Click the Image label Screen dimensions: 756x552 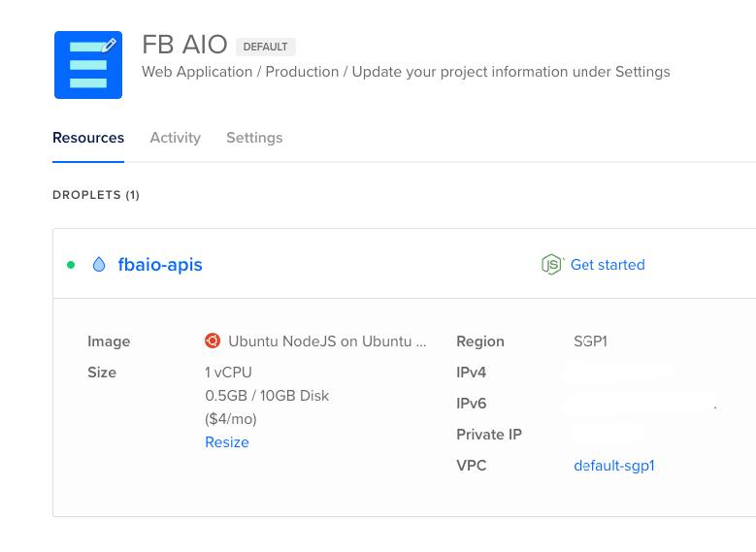pyautogui.click(x=109, y=341)
